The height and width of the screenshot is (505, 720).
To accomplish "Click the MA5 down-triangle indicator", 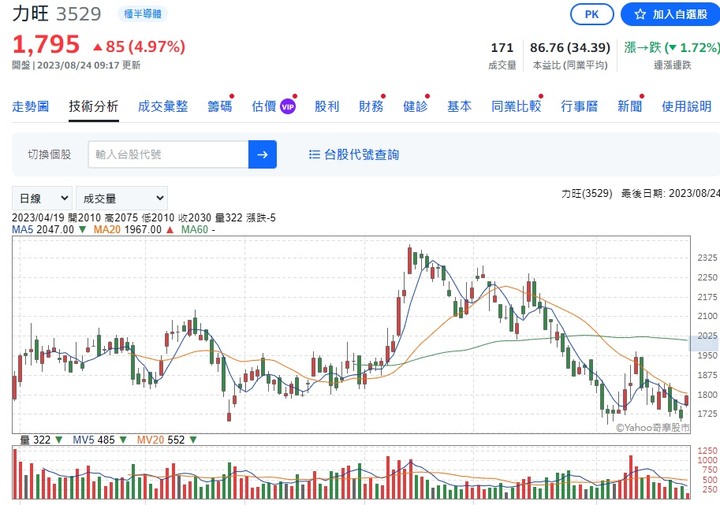I will click(81, 230).
